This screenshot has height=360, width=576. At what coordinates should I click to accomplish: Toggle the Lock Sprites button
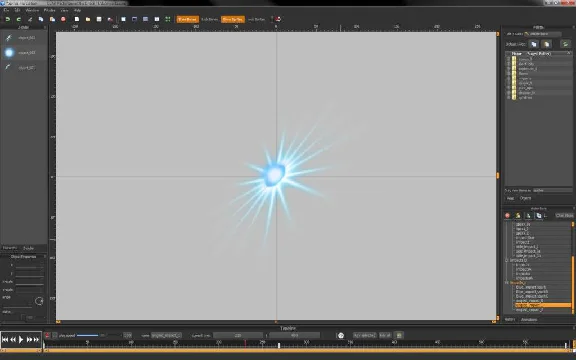click(256, 19)
